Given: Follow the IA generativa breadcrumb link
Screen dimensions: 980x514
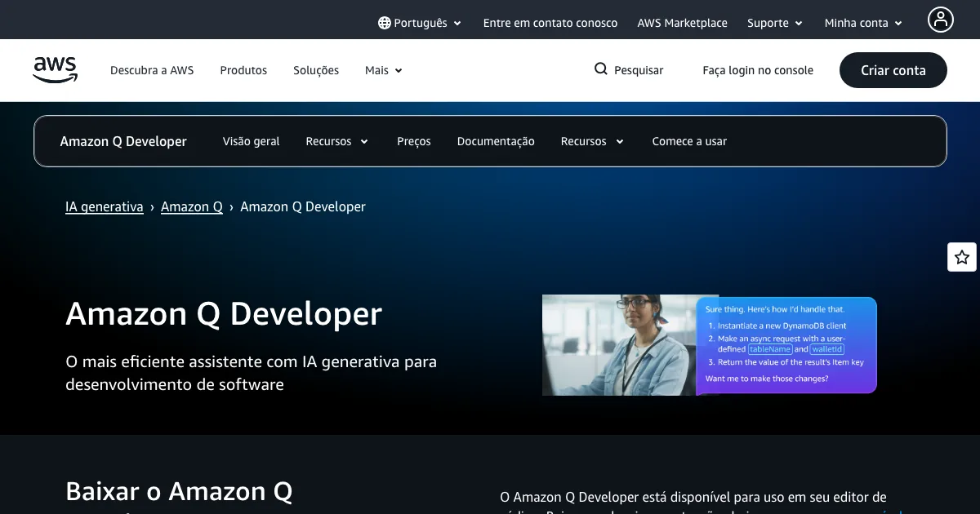Looking at the screenshot, I should [x=105, y=206].
